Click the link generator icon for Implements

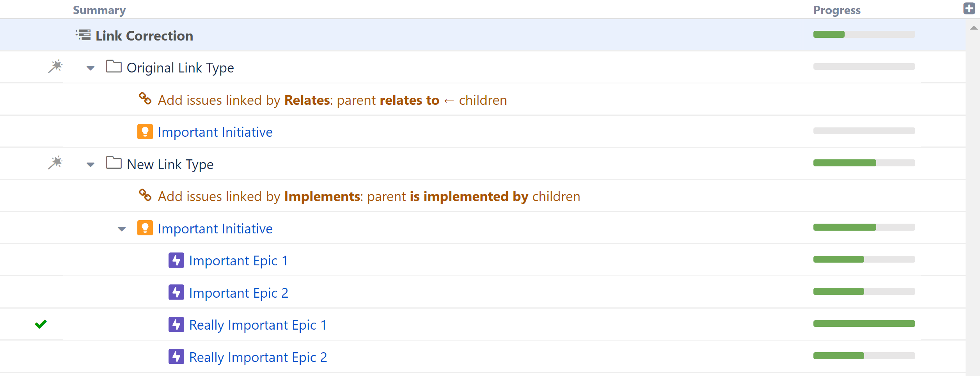145,196
